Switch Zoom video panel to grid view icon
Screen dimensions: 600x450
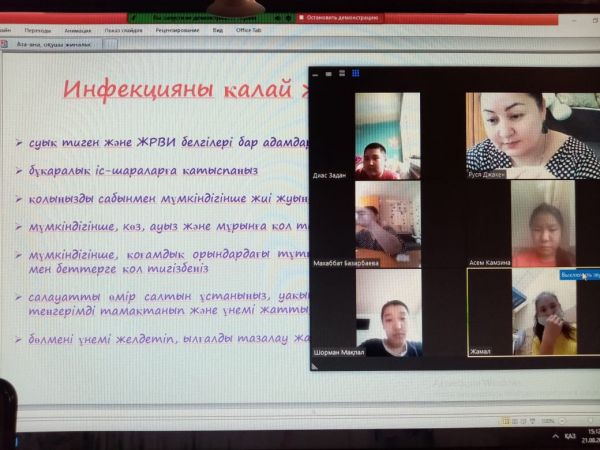[x=355, y=74]
